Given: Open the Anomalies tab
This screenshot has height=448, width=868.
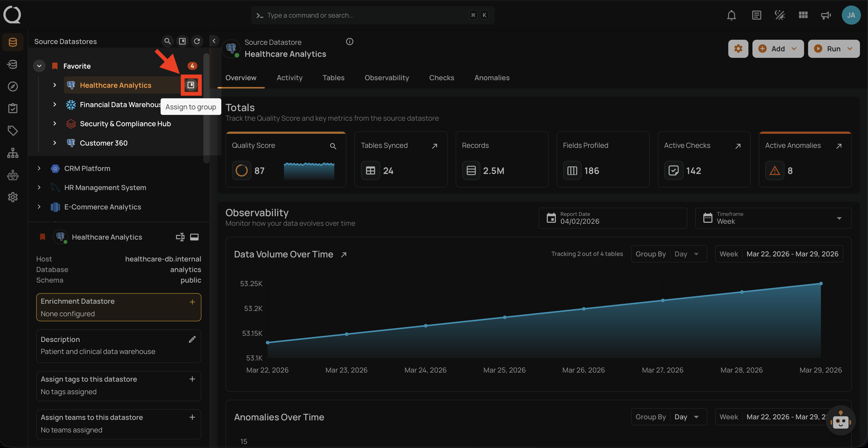Looking at the screenshot, I should click(x=492, y=78).
